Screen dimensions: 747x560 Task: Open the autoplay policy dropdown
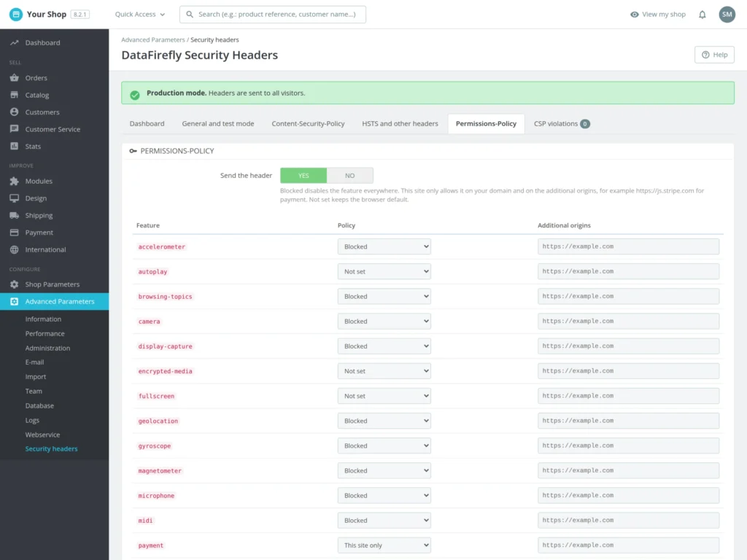click(384, 271)
